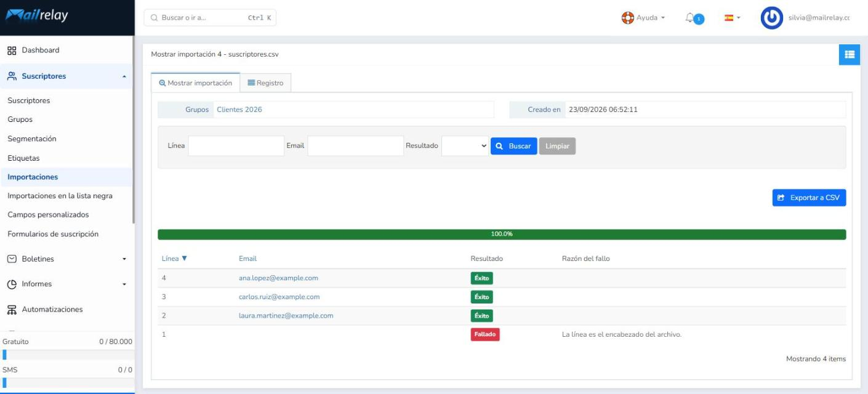Collapse the Suscriptores menu section

124,77
